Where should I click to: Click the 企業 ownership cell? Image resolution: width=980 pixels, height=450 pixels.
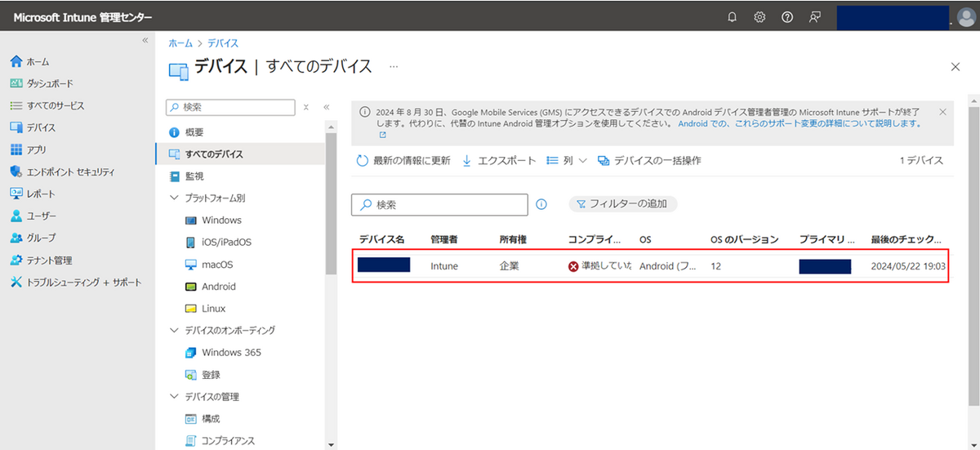tap(510, 266)
